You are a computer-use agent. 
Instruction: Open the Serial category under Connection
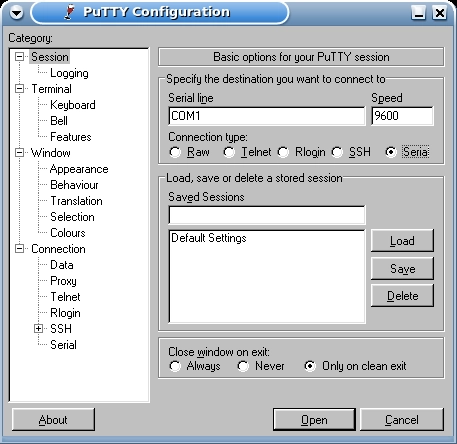(x=63, y=345)
